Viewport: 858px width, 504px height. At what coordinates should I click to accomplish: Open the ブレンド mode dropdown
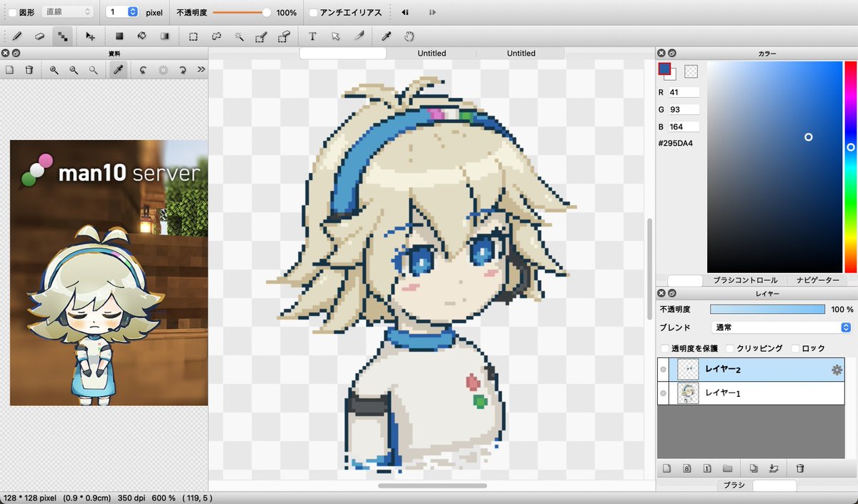pyautogui.click(x=780, y=327)
